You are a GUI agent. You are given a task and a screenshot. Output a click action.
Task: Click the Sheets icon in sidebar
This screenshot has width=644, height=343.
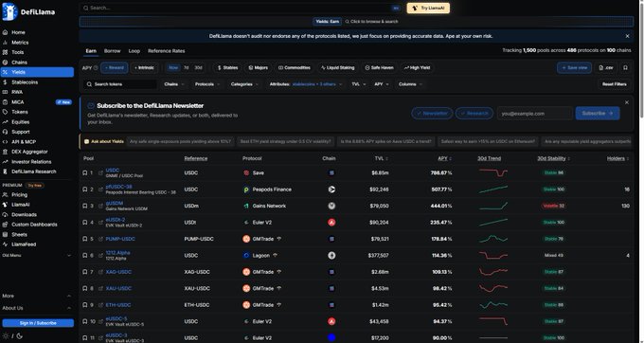pyautogui.click(x=5, y=235)
